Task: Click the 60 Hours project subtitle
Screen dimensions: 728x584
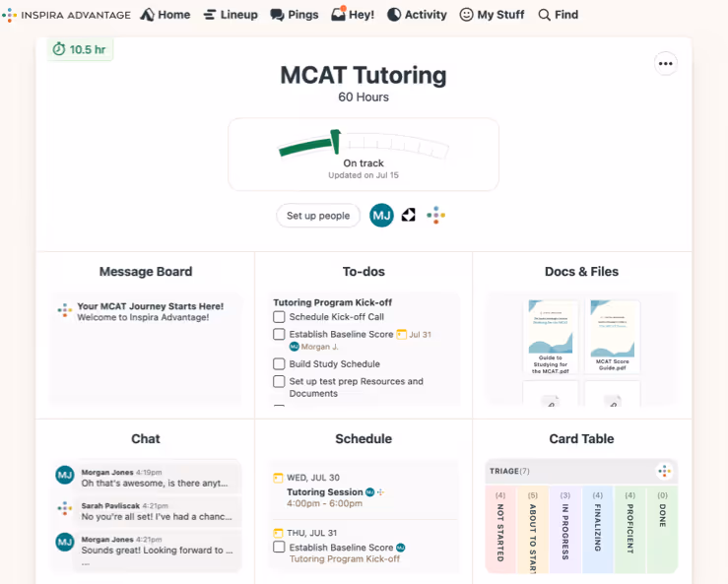Action: [364, 97]
